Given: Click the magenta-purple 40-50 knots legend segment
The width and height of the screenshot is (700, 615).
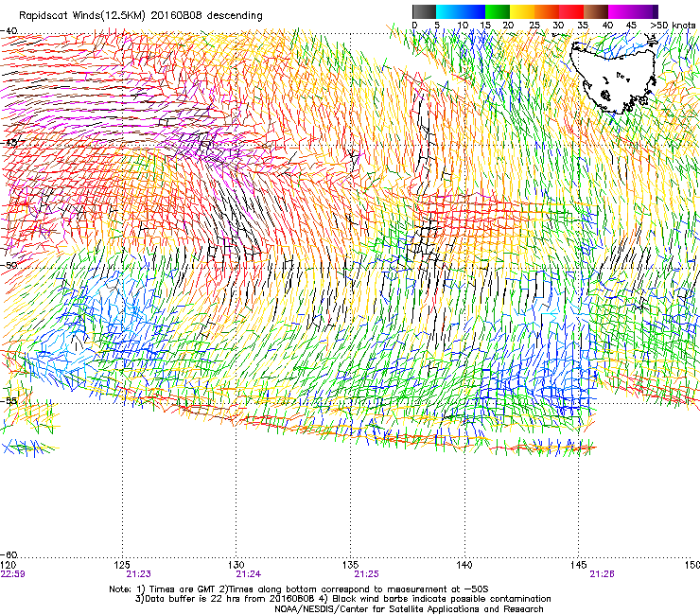Looking at the screenshot, I should [x=633, y=11].
